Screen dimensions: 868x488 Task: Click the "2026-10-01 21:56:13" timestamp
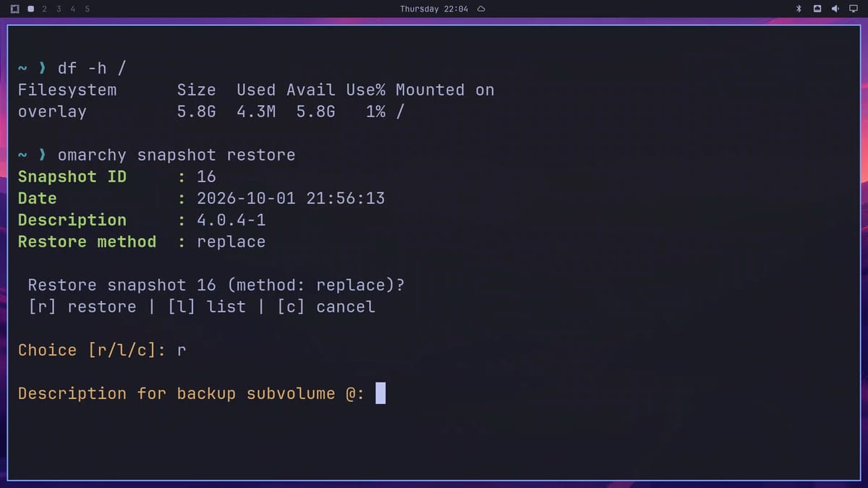tap(291, 198)
